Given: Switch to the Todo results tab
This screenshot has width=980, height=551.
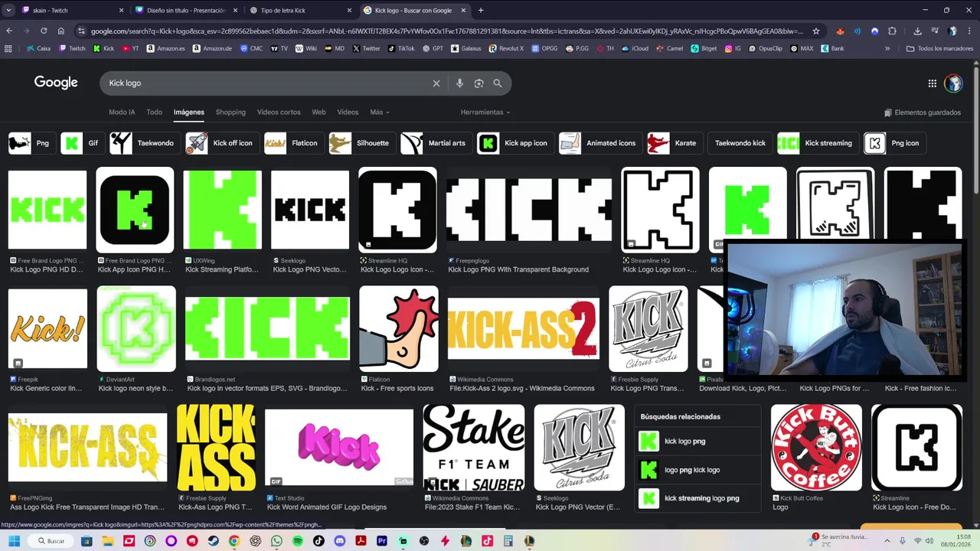Looking at the screenshot, I should click(x=154, y=112).
